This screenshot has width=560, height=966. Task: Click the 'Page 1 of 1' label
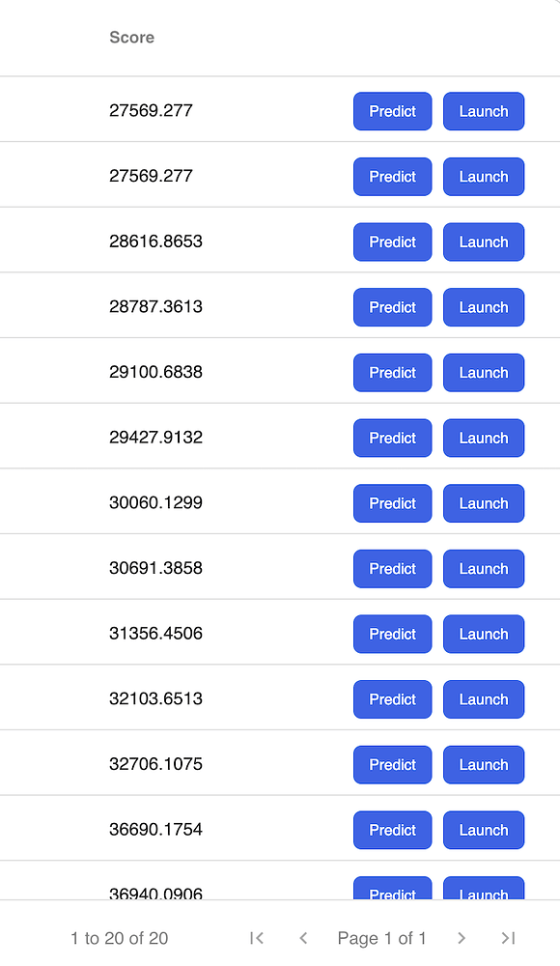point(382,937)
